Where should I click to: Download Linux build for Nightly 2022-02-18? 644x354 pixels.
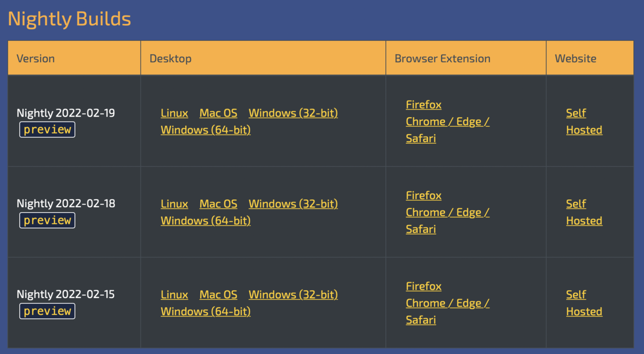point(174,204)
